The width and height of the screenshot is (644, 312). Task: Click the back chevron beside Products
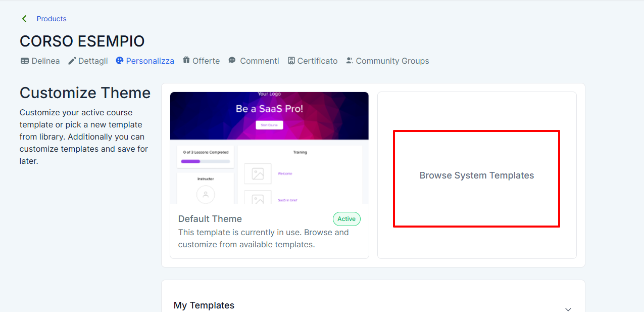pos(24,19)
